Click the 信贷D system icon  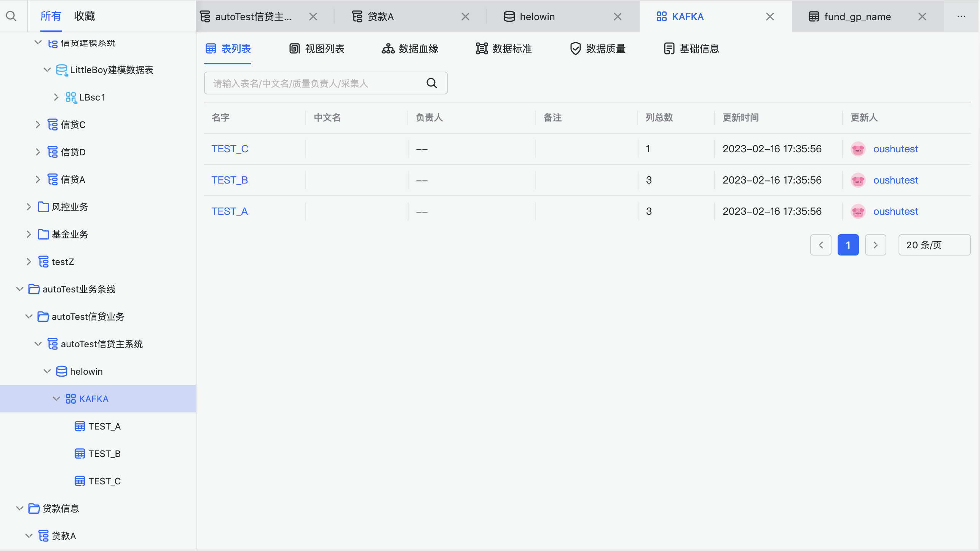click(53, 152)
